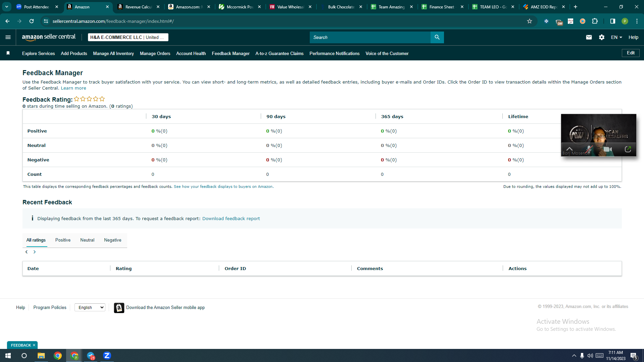
Task: Toggle video in the Zoom mini window
Action: [x=607, y=149]
